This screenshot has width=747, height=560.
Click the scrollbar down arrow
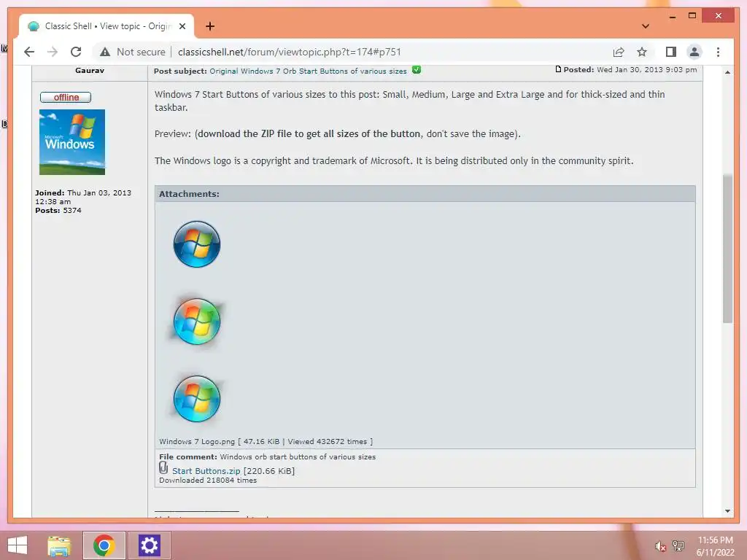pyautogui.click(x=727, y=511)
